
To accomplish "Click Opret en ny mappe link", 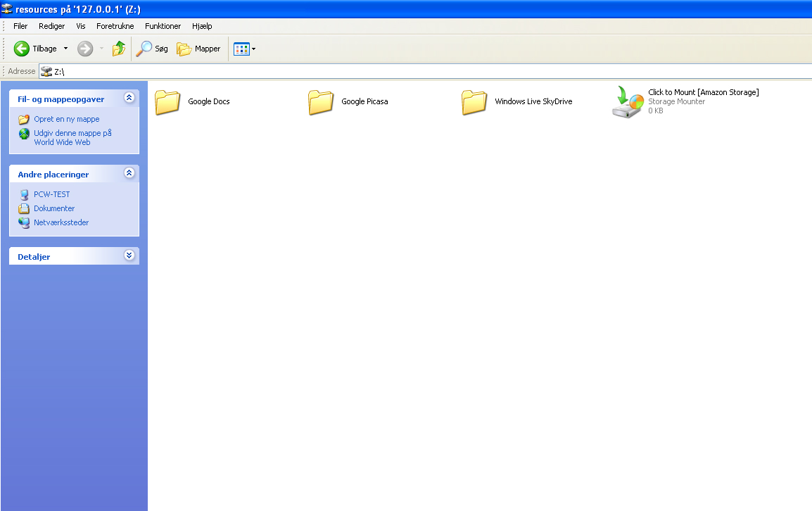I will point(66,119).
